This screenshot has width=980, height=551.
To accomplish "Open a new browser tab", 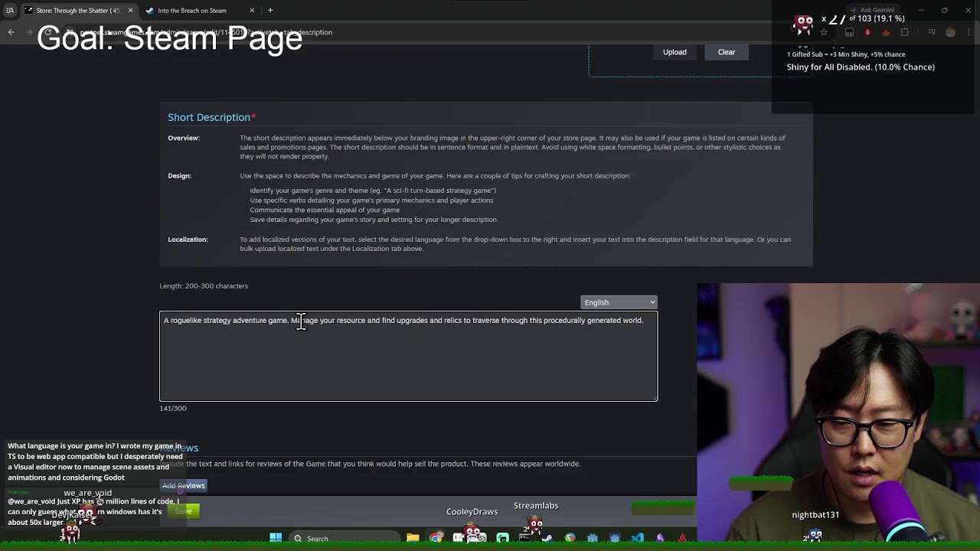I will click(x=270, y=11).
